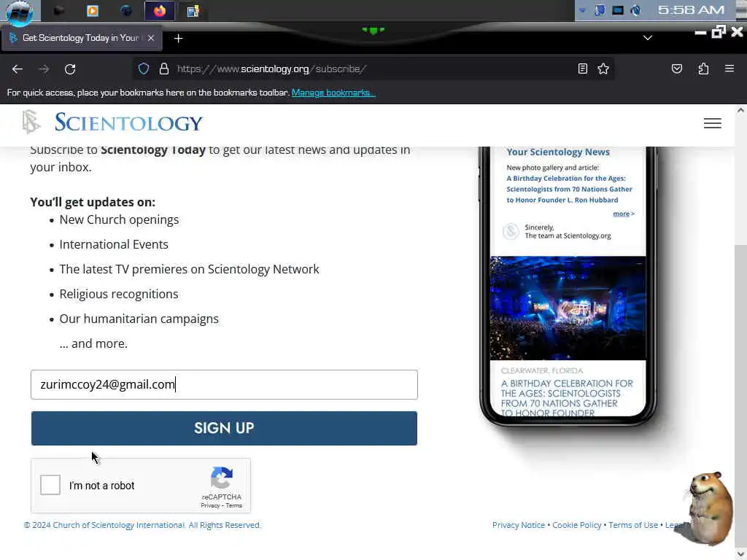The height and width of the screenshot is (560, 747).
Task: Switch to the Get Scientology Today tab
Action: pyautogui.click(x=81, y=38)
